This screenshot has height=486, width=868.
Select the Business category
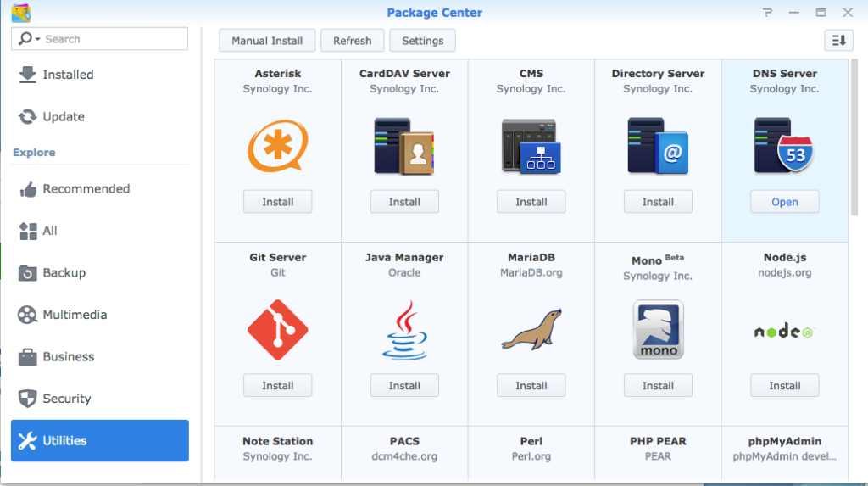[x=100, y=357]
